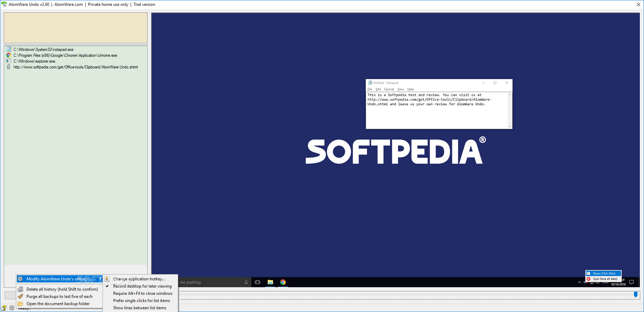Image resolution: width=644 pixels, height=312 pixels.
Task: Click notepad icon beside notepad.exe entry
Action: coord(9,49)
